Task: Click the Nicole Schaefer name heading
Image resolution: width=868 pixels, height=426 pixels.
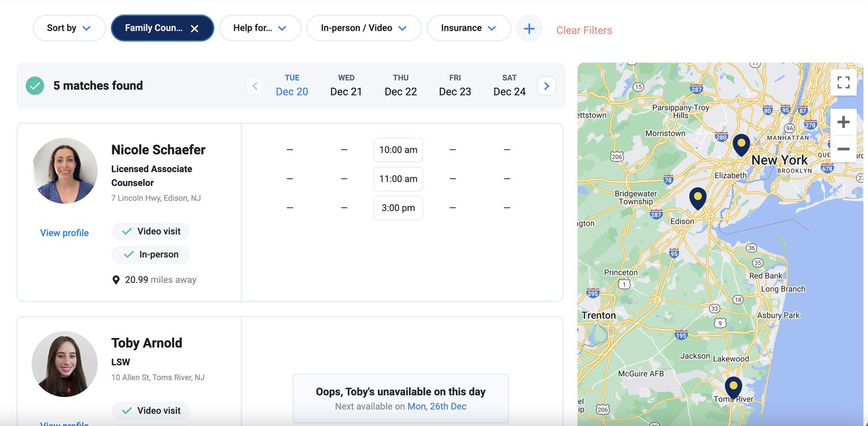Action: pos(158,149)
